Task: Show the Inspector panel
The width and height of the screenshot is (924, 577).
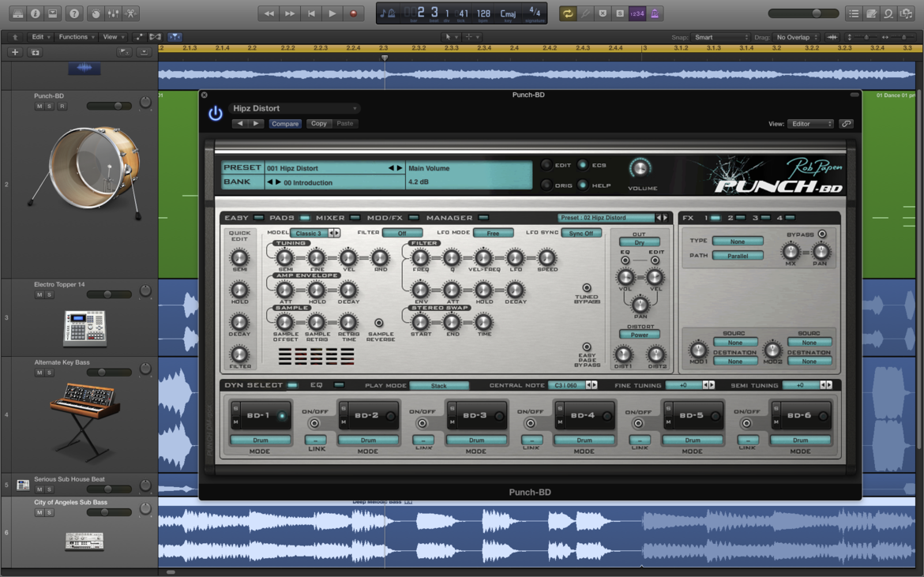Action: [35, 13]
